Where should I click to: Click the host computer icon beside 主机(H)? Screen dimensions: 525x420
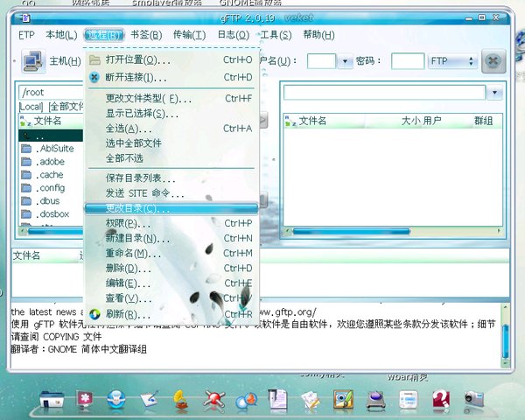[x=33, y=61]
